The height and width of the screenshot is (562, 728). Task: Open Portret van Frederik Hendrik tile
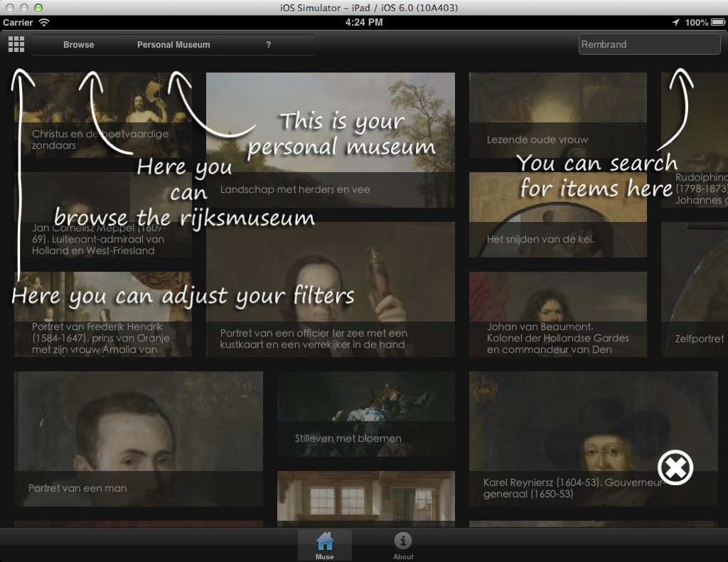103,314
